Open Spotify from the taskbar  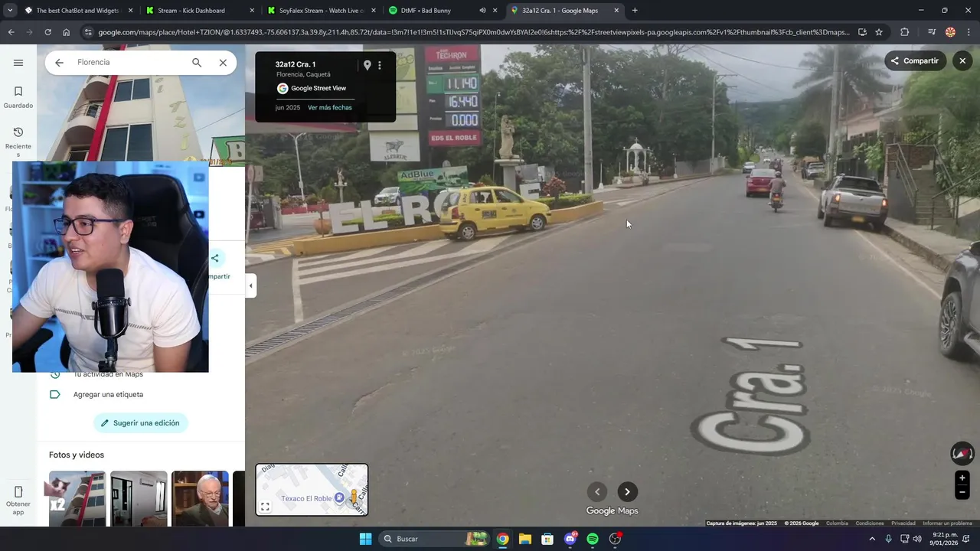point(593,539)
